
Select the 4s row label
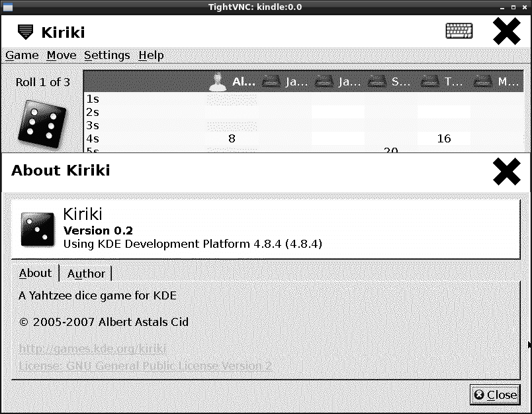93,138
